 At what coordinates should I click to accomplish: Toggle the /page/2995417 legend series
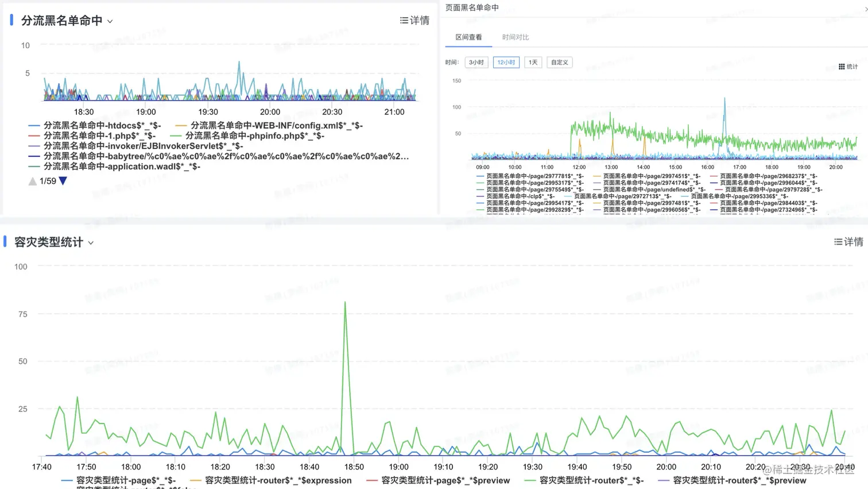click(x=530, y=203)
